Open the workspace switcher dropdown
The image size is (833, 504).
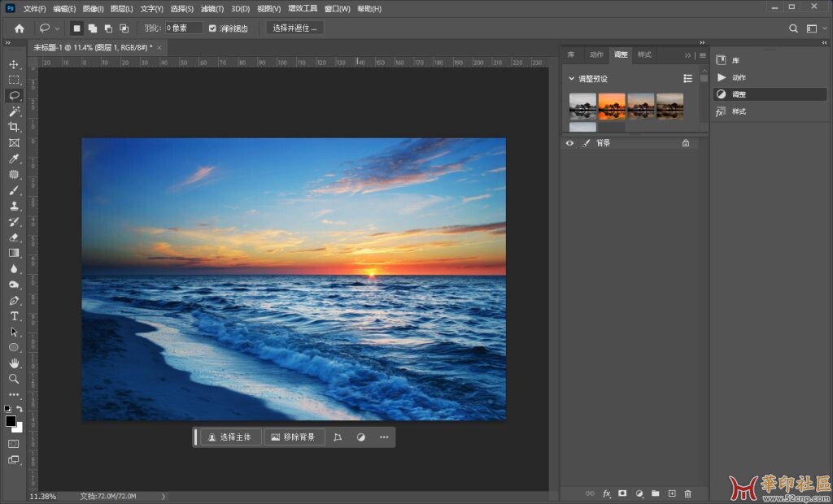[x=814, y=28]
